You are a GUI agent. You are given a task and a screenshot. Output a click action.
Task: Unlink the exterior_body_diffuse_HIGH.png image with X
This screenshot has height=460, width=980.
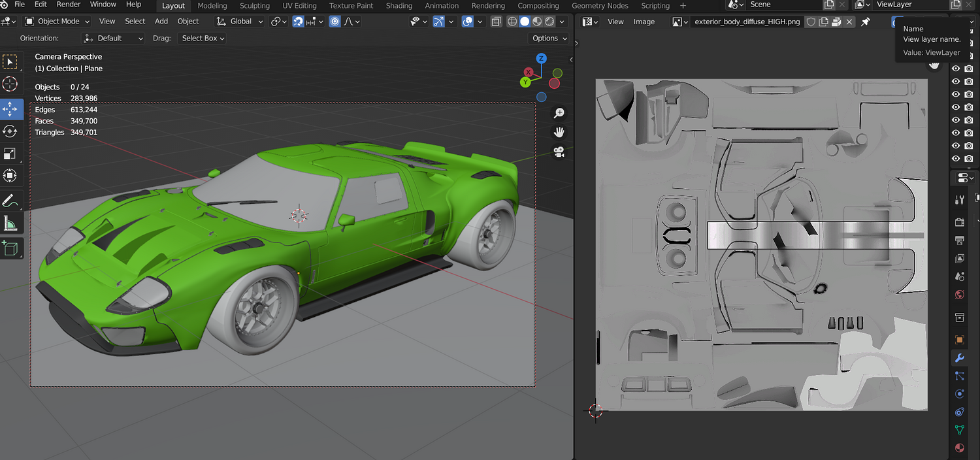coord(849,22)
